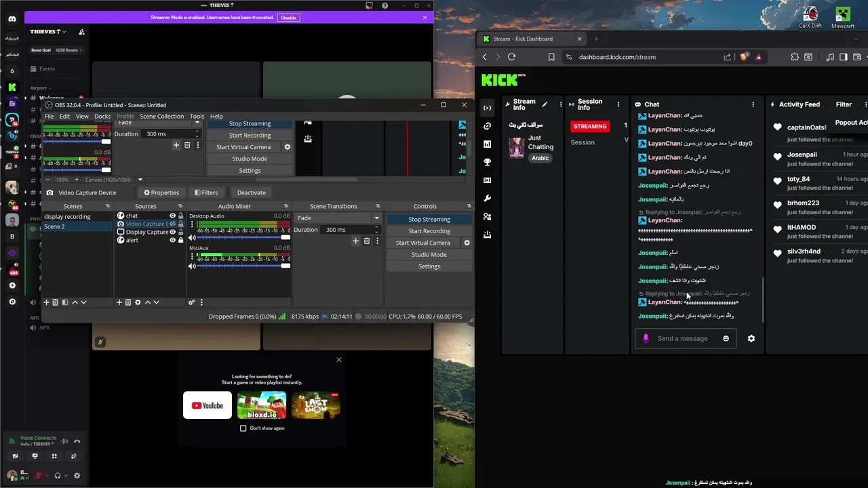Open Chat panel three-dot menu in Kick
The height and width of the screenshot is (488, 868).
tap(753, 104)
